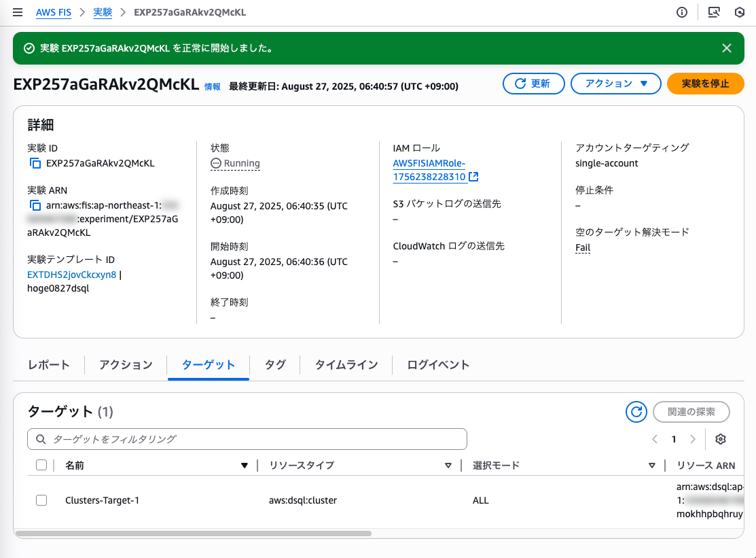Sort by 選択モード column arrow
756x558 pixels.
click(x=652, y=466)
